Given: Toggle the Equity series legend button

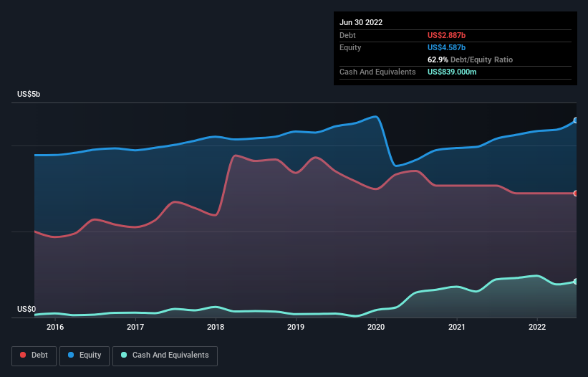Looking at the screenshot, I should [x=85, y=355].
